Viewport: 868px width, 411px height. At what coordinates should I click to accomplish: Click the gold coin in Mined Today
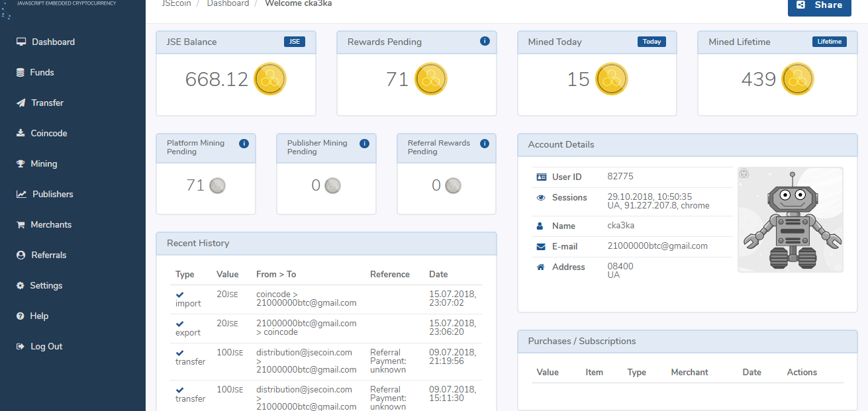pyautogui.click(x=612, y=79)
